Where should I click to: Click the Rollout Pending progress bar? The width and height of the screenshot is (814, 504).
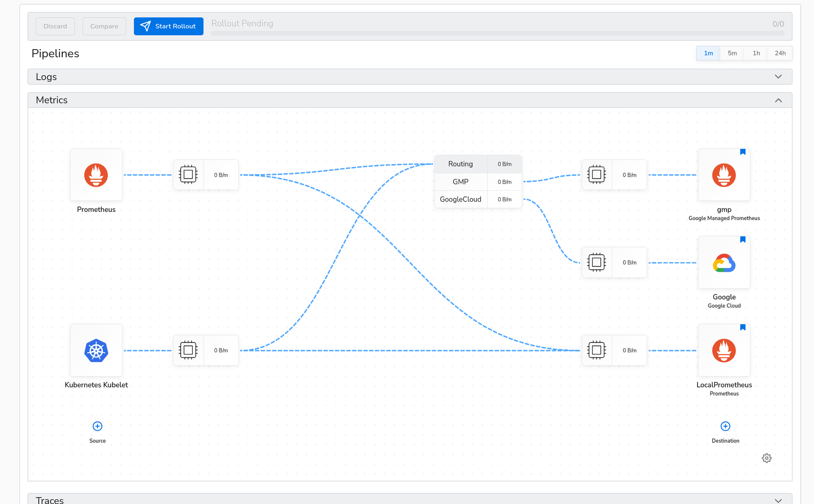[498, 33]
